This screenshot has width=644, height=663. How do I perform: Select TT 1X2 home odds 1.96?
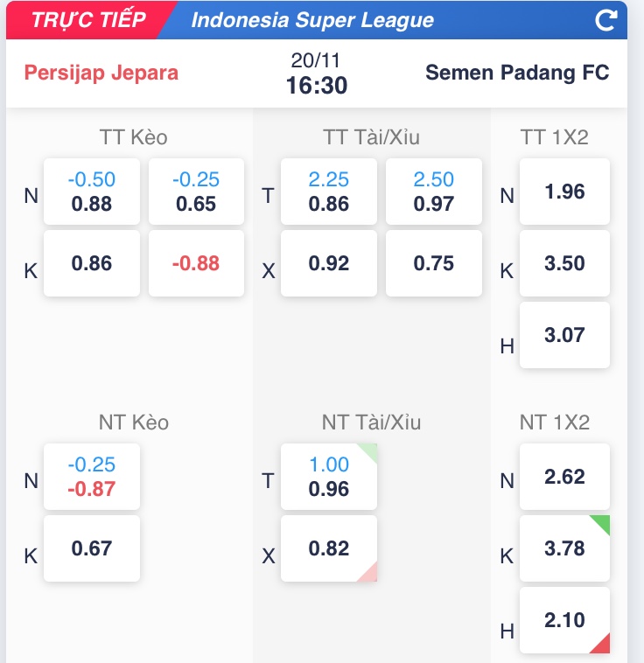564,192
